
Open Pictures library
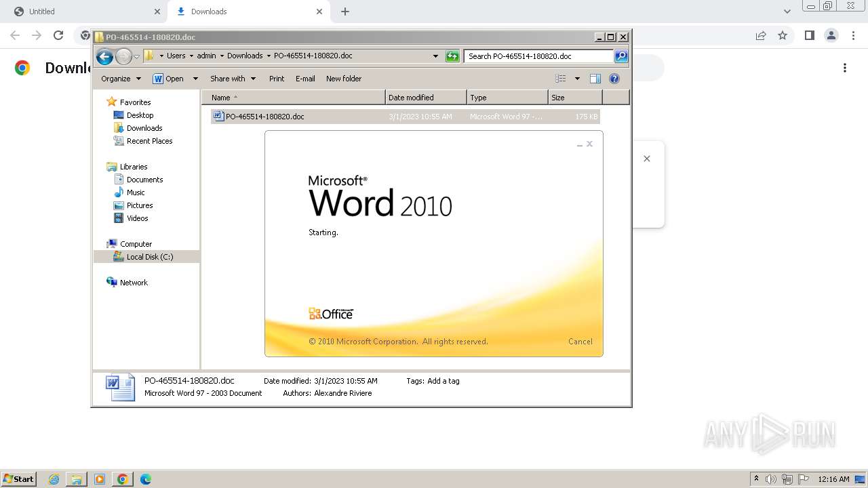(x=140, y=205)
